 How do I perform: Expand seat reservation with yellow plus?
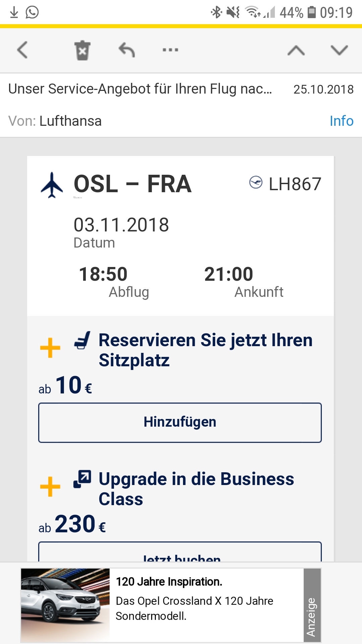point(50,348)
